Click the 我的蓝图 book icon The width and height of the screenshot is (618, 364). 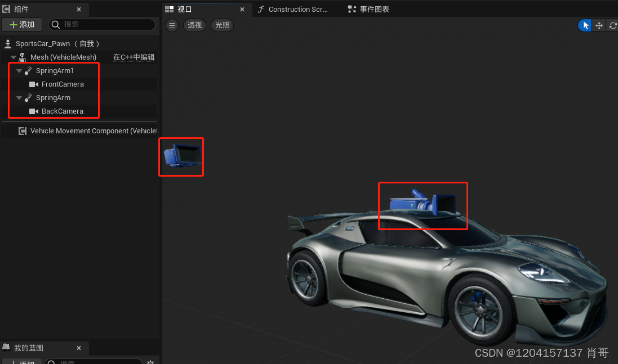[x=6, y=347]
